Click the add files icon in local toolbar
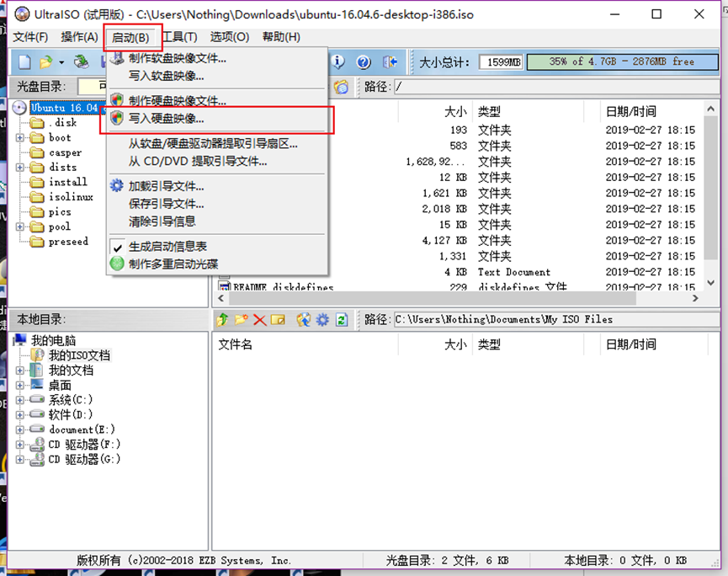The image size is (728, 576). click(304, 320)
